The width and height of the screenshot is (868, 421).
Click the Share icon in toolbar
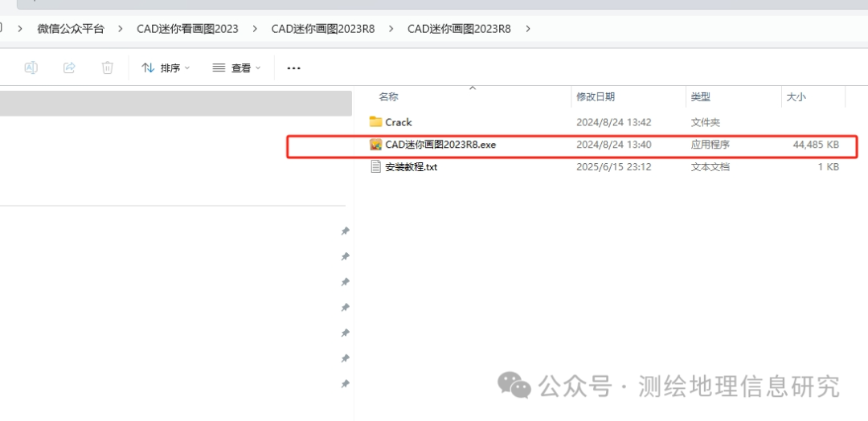pos(69,68)
